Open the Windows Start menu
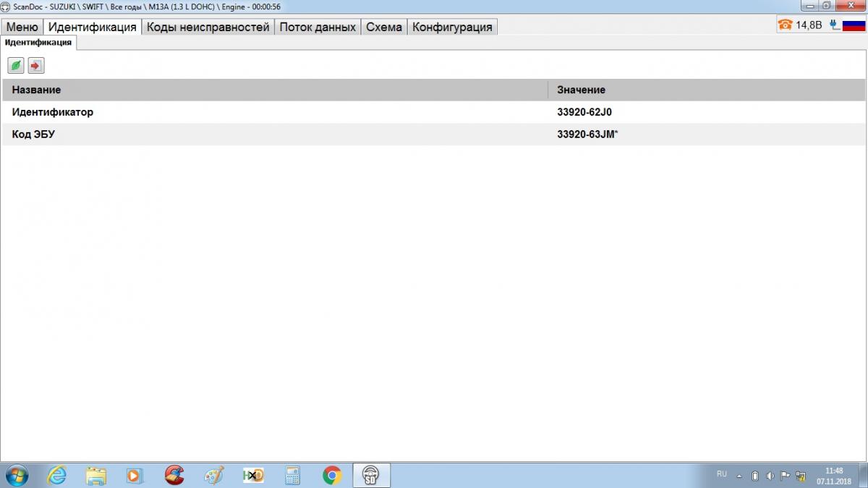 tap(16, 475)
